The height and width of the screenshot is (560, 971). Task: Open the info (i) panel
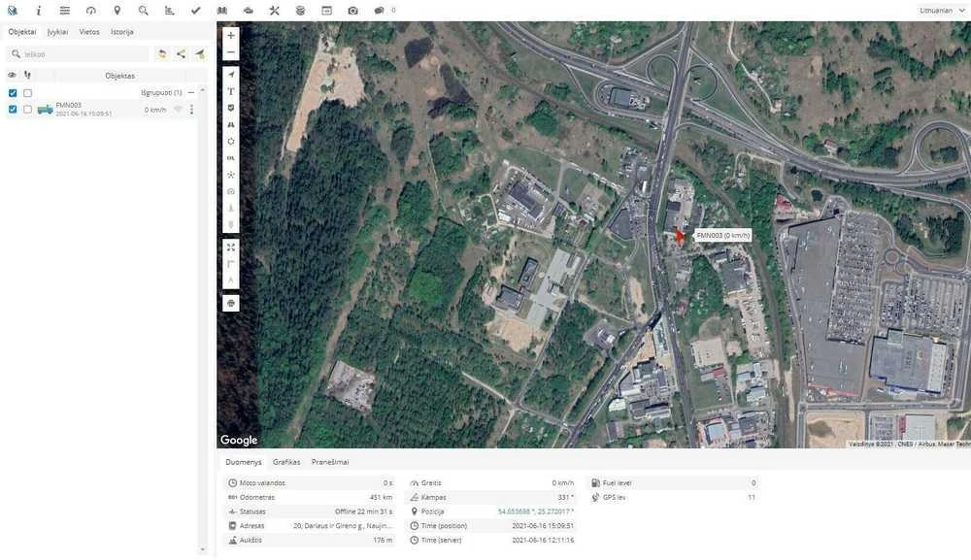39,11
